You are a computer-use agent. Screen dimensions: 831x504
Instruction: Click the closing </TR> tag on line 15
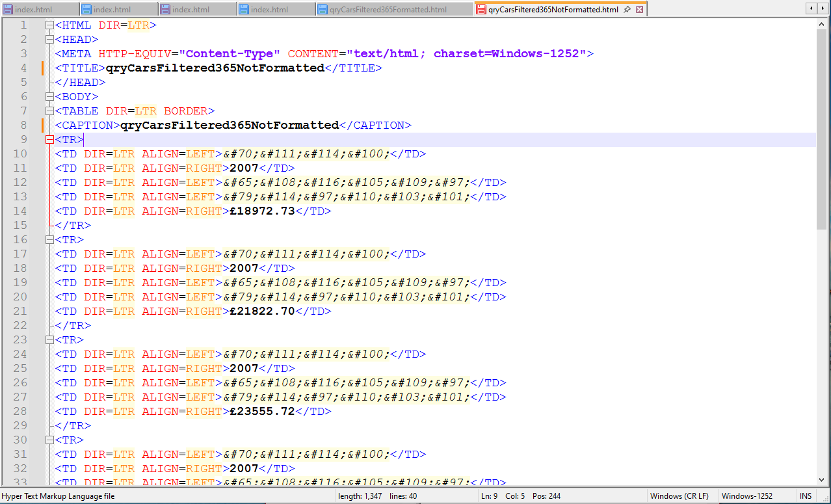[x=73, y=225]
